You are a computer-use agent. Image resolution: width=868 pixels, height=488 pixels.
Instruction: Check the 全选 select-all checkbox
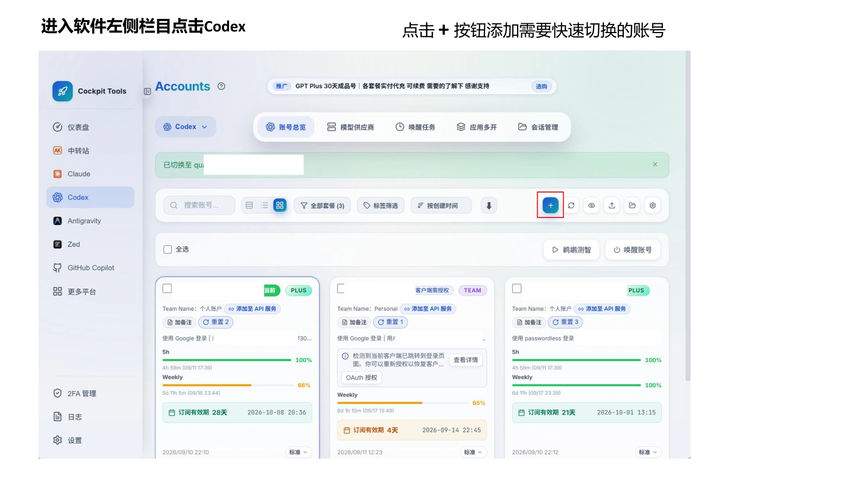(168, 249)
